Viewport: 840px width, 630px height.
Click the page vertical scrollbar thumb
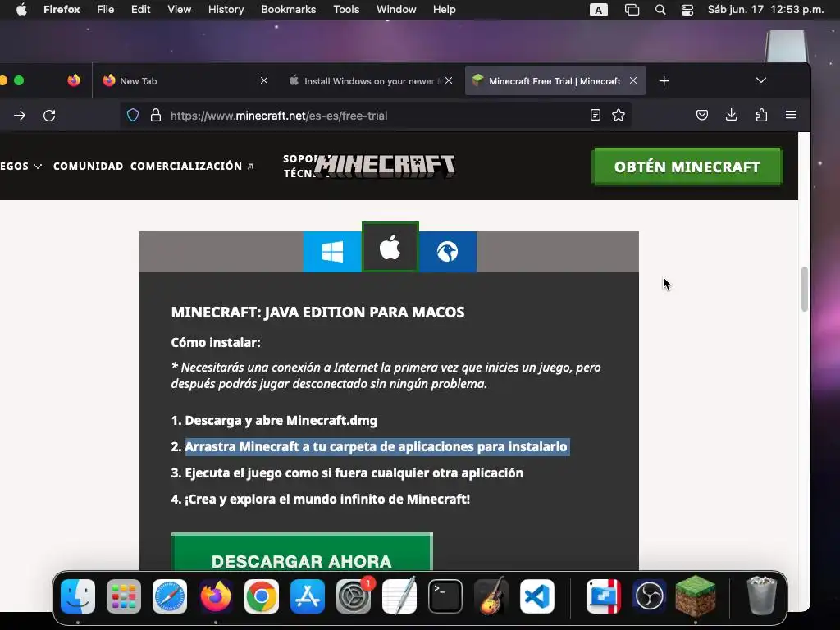pyautogui.click(x=804, y=289)
